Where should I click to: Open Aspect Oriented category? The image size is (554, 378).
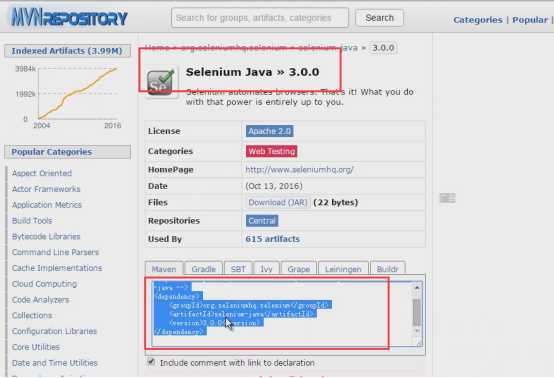click(x=42, y=173)
